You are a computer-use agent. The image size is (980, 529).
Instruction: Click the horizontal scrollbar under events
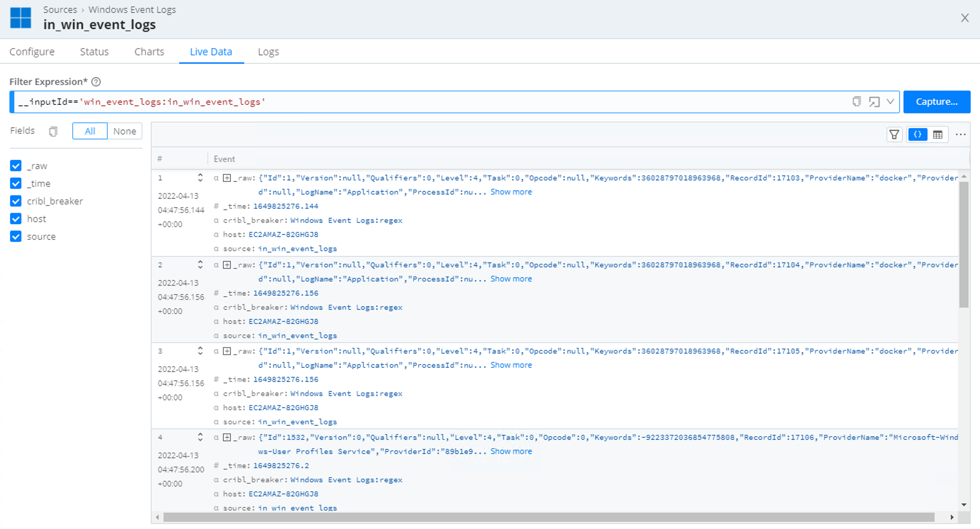[x=548, y=517]
